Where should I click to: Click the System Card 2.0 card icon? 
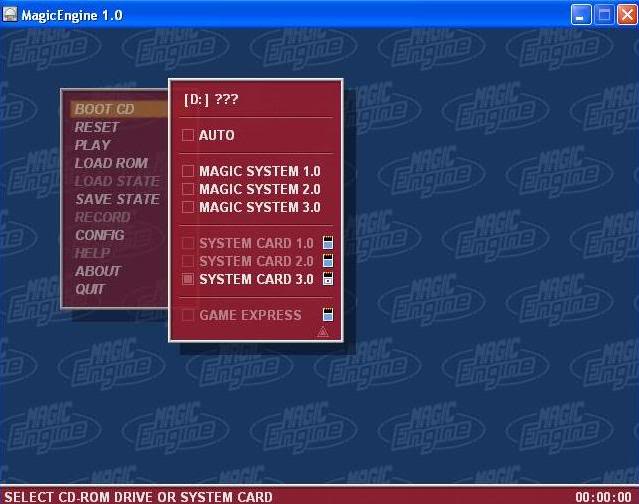(x=328, y=260)
